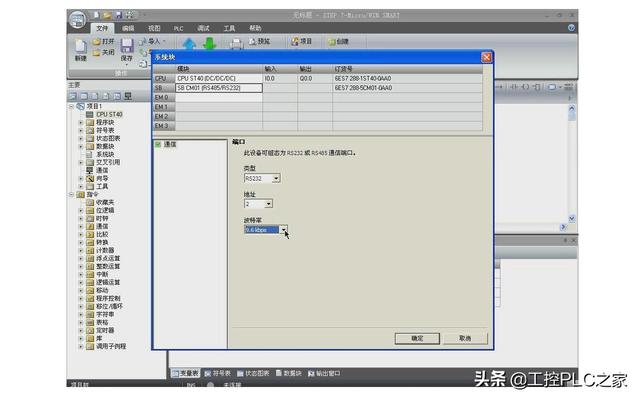Select the SB CM01 (RS485/RS232) module cell

[219, 88]
